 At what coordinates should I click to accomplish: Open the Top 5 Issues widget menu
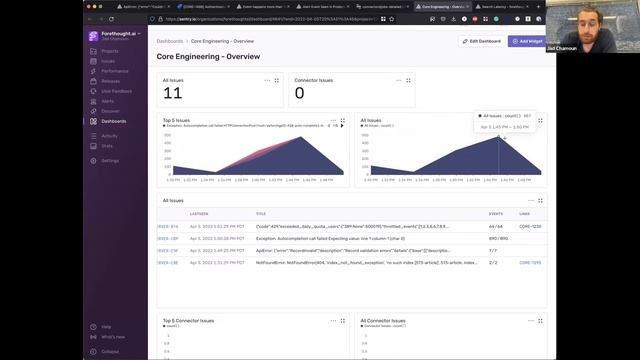(333, 120)
